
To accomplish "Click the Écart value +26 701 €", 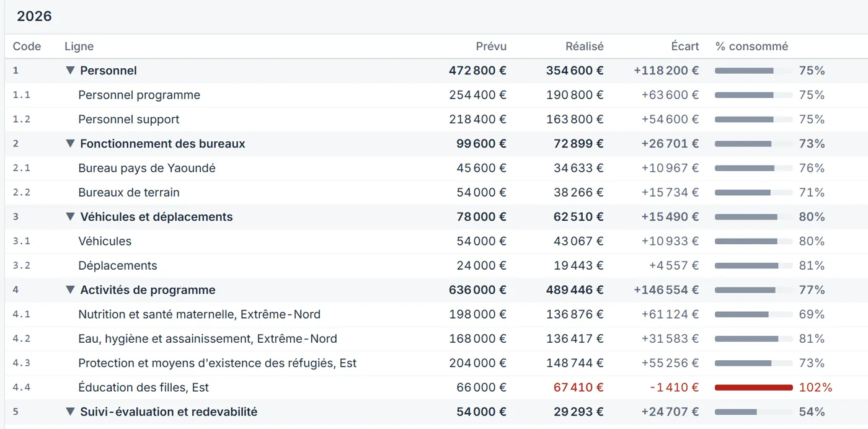I will pos(670,144).
